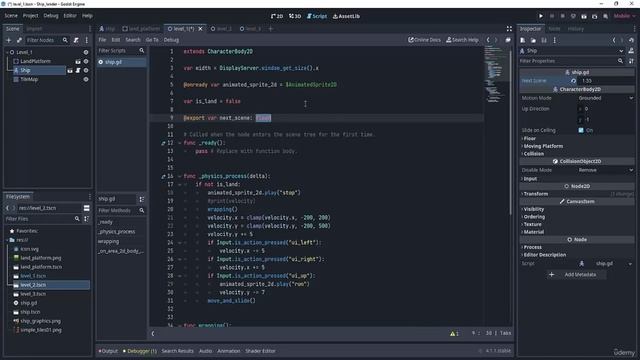This screenshot has height=360, width=640.
Task: Open remote debug options icon
Action: (573, 16)
